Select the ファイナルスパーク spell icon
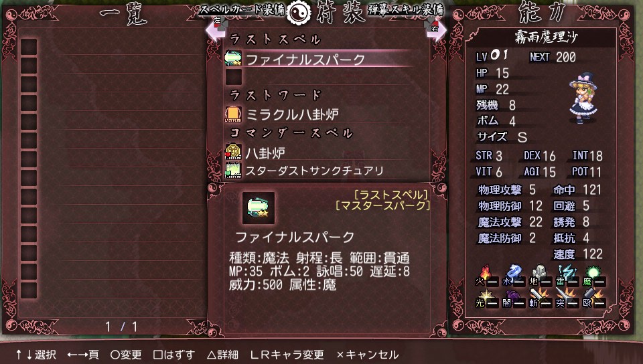This screenshot has height=364, width=643. (x=233, y=58)
